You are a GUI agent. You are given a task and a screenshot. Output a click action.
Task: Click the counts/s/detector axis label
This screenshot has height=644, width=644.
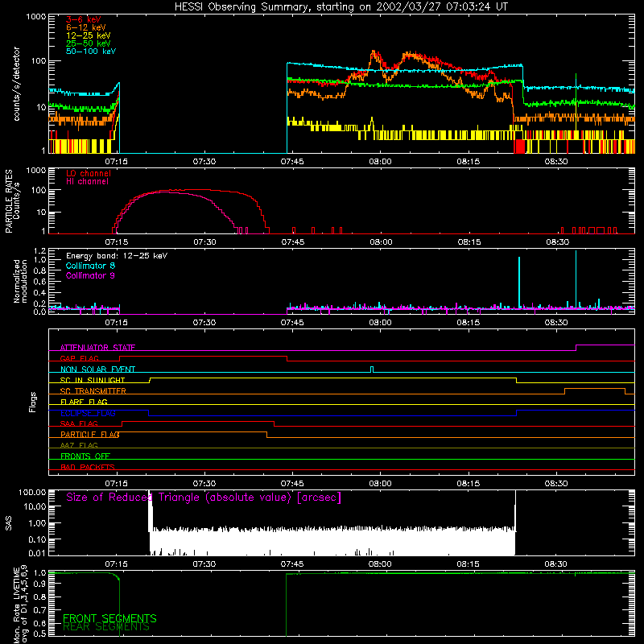tap(16, 84)
